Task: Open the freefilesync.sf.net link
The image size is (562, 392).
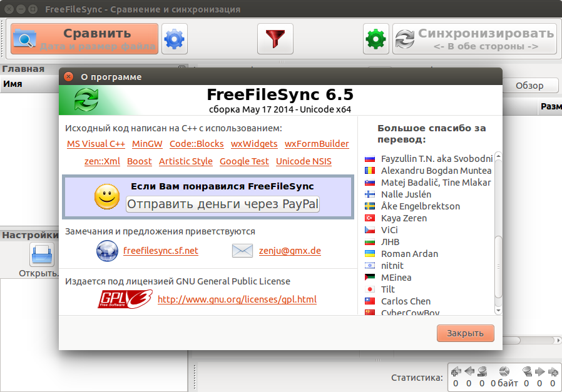Action: (161, 251)
